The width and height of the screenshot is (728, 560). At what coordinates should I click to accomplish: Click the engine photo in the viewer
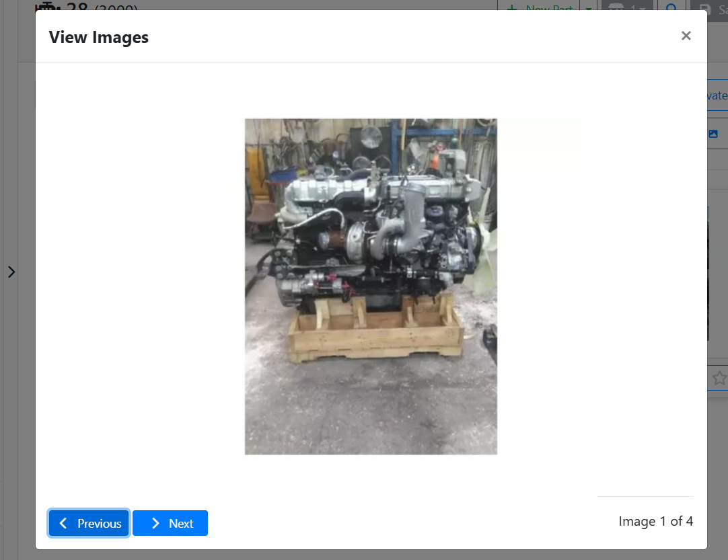pos(371,286)
